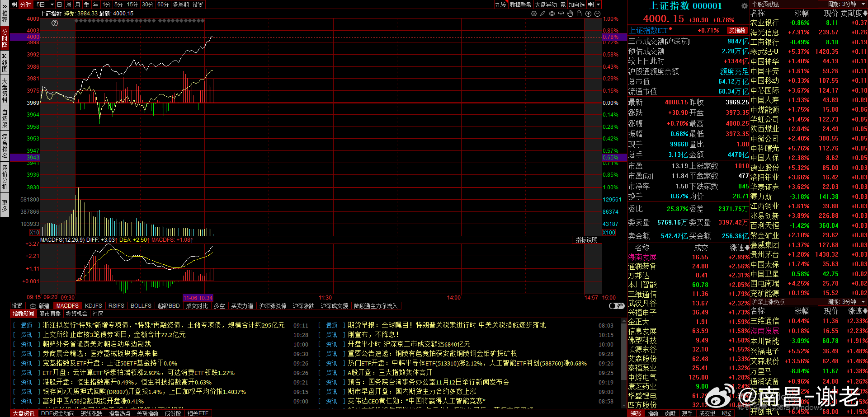The height and width of the screenshot is (417, 868).
Task: Select the BOLLFS indicator tab
Action: tap(141, 306)
